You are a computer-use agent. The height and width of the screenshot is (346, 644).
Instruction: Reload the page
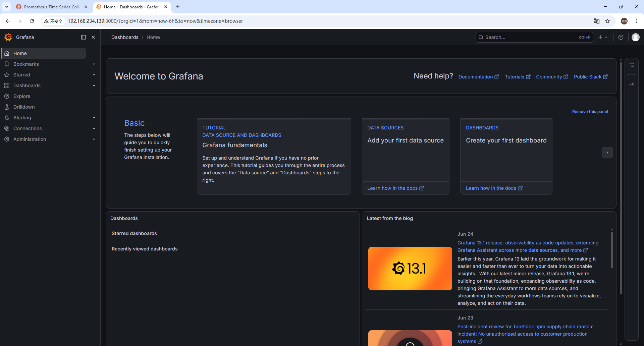[32, 21]
